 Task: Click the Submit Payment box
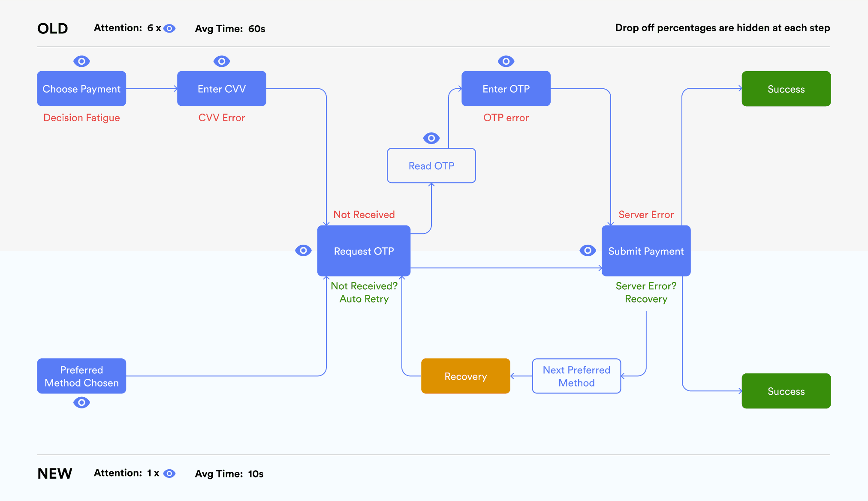pyautogui.click(x=646, y=251)
